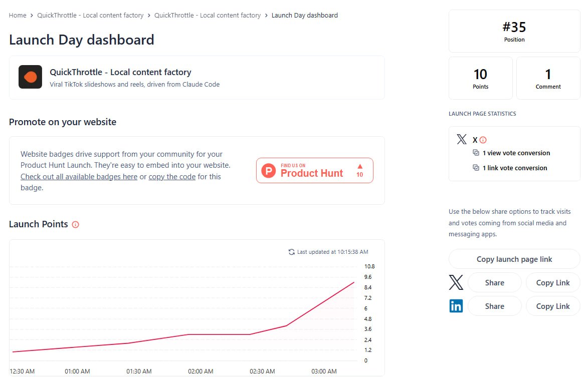The width and height of the screenshot is (588, 384).
Task: Open second QuickThrottle breadcrumb link
Action: 208,16
